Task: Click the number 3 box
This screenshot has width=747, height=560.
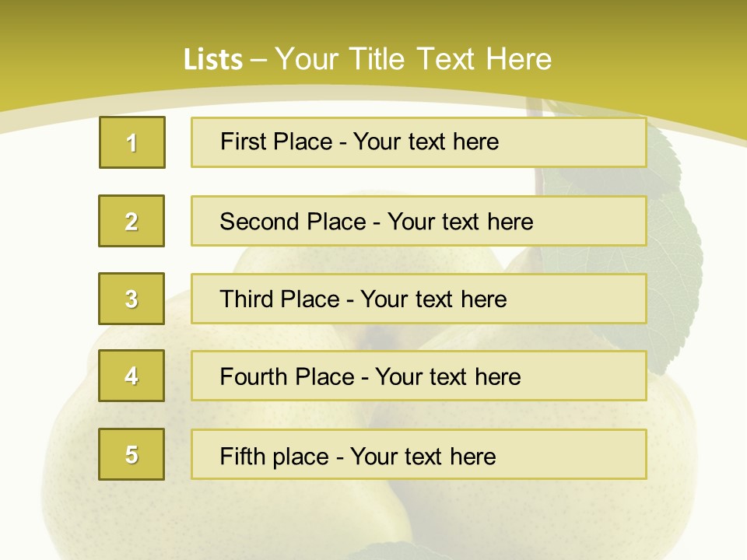Action: coord(132,299)
